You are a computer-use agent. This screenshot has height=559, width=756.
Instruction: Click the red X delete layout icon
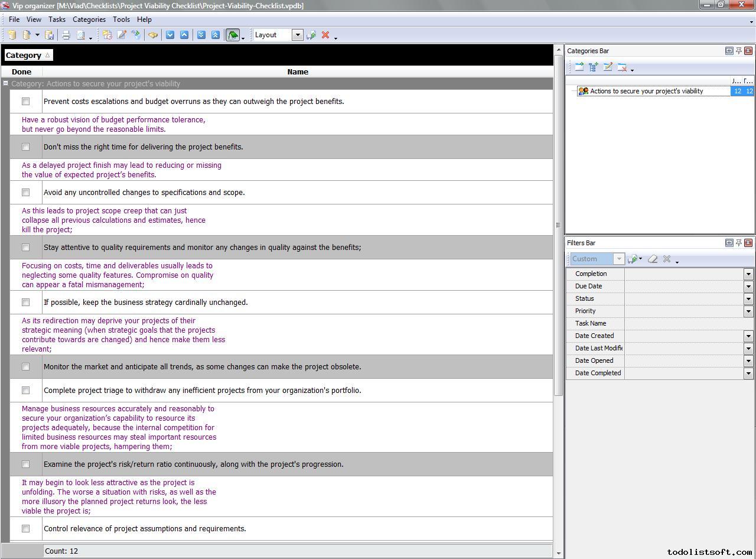[325, 35]
